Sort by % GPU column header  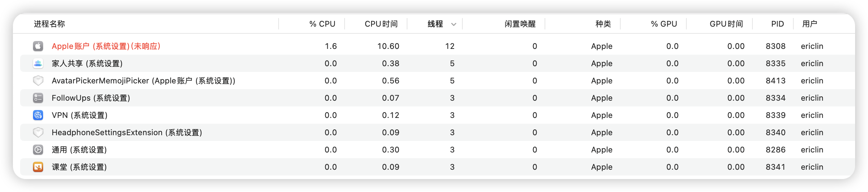[664, 24]
